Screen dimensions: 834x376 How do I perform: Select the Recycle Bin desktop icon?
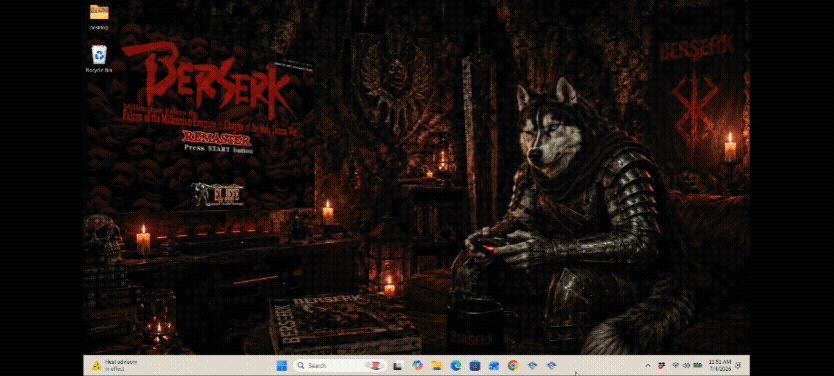(x=99, y=59)
